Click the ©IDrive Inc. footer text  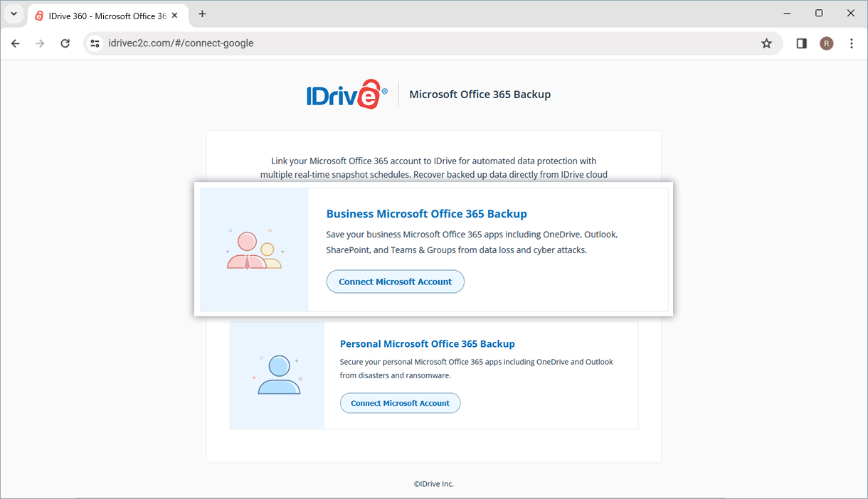[x=434, y=483]
